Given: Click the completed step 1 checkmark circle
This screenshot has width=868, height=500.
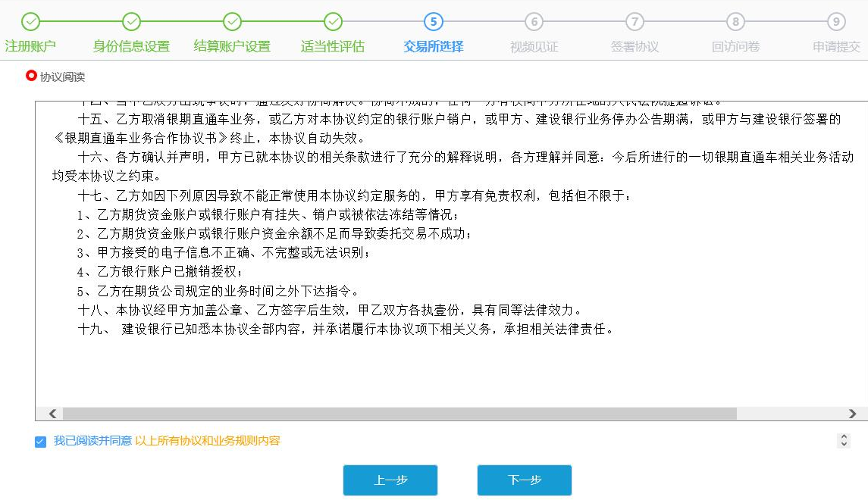Looking at the screenshot, I should [31, 21].
